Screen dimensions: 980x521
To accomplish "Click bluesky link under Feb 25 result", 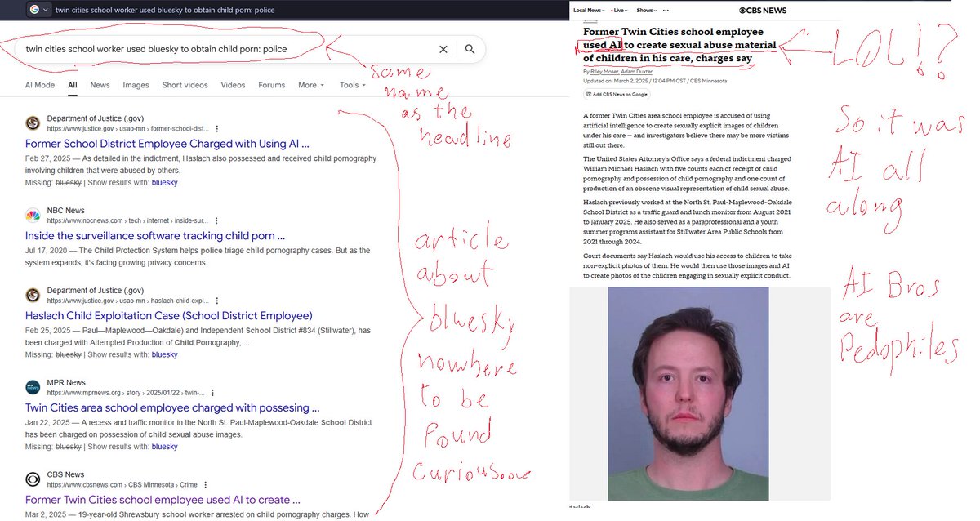I will click(164, 354).
